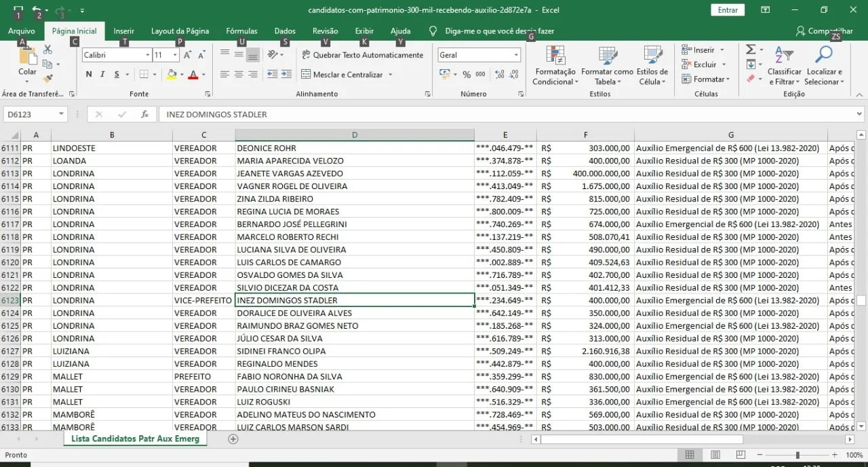
Task: Click the zoom slider handle
Action: [797, 455]
